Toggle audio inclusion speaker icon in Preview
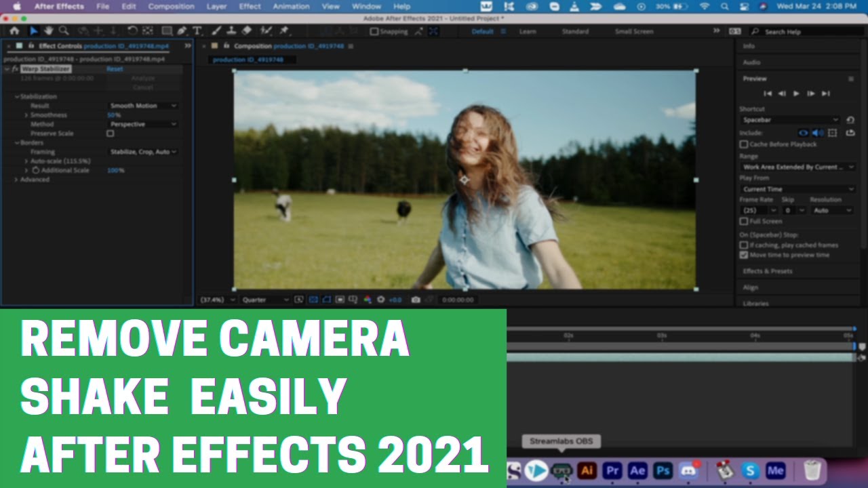Screen dimensions: 868x488 [x=818, y=133]
